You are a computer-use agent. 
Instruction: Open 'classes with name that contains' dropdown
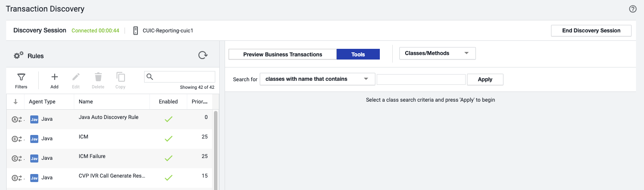point(318,79)
